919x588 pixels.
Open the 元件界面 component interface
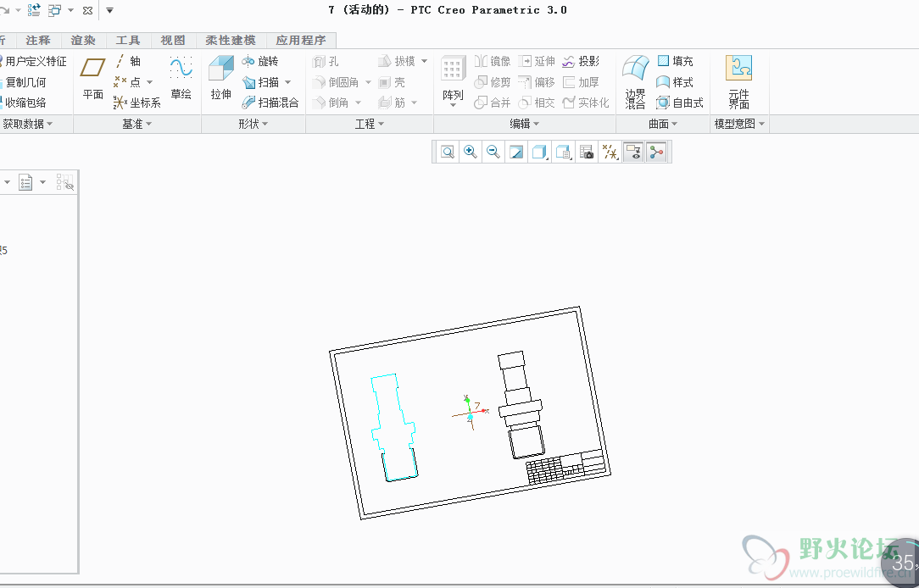[x=738, y=82]
